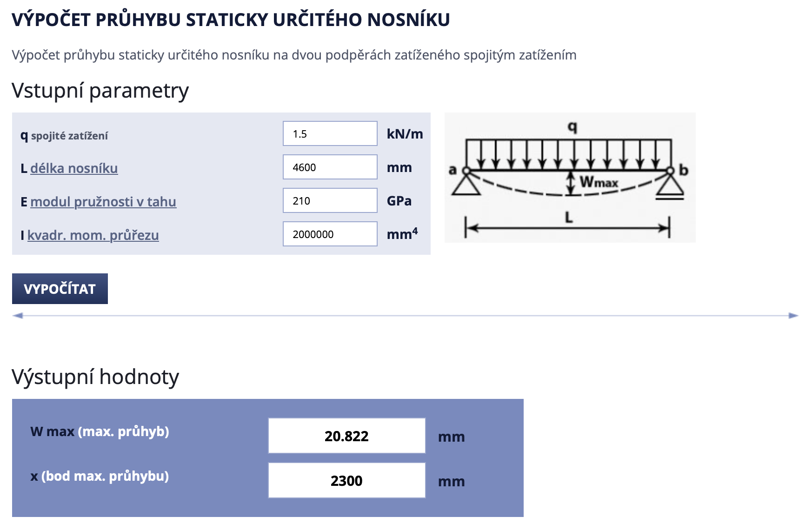
Task: Click the q spojité zatížení input field
Action: click(x=330, y=134)
